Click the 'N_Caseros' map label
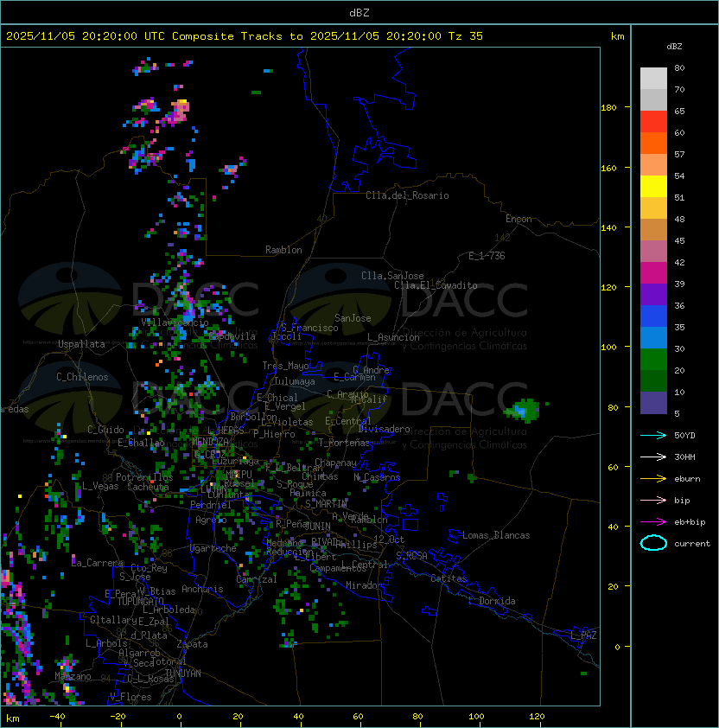The image size is (719, 728). click(x=377, y=476)
